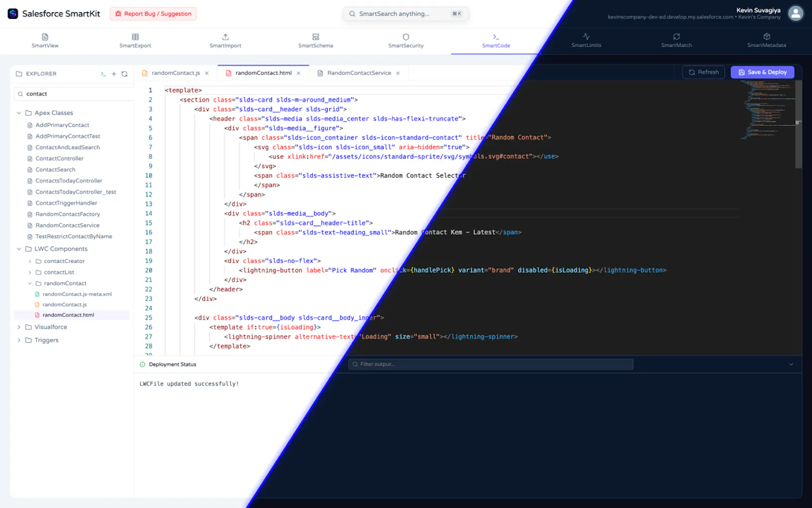Open the SmartImport tab
812x508 pixels.
(x=225, y=41)
